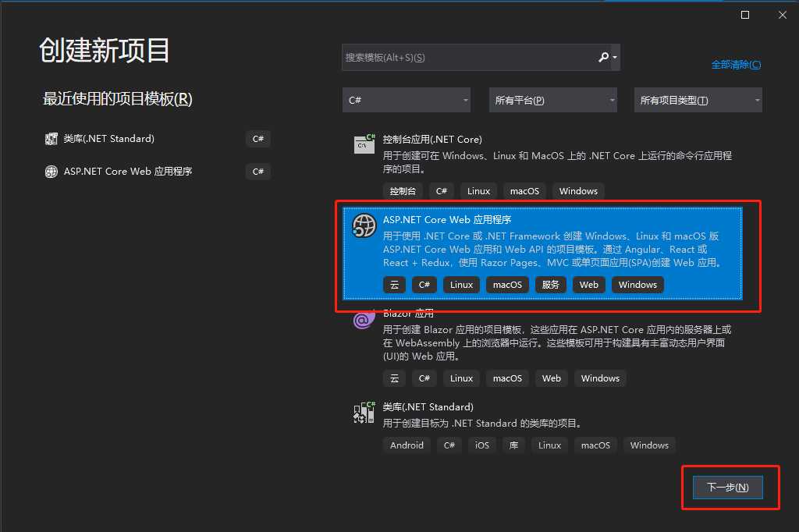Click macOS tag on console template

tap(524, 191)
